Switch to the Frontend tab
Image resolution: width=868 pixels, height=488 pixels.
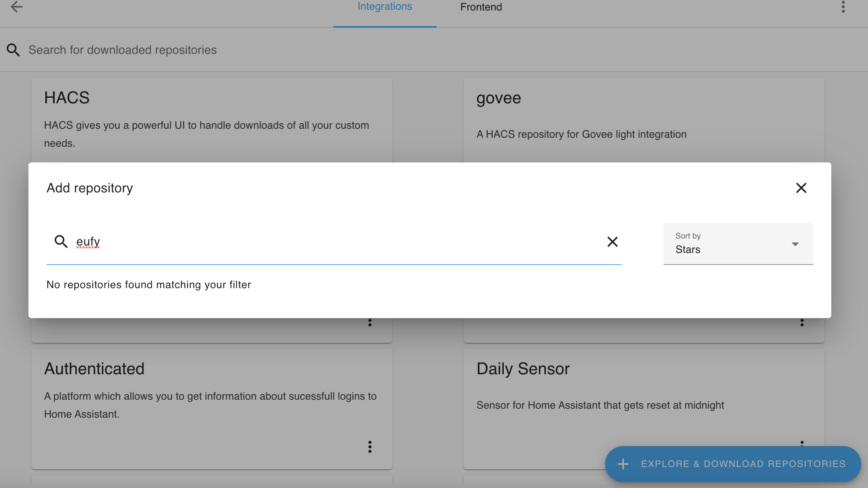click(x=480, y=7)
